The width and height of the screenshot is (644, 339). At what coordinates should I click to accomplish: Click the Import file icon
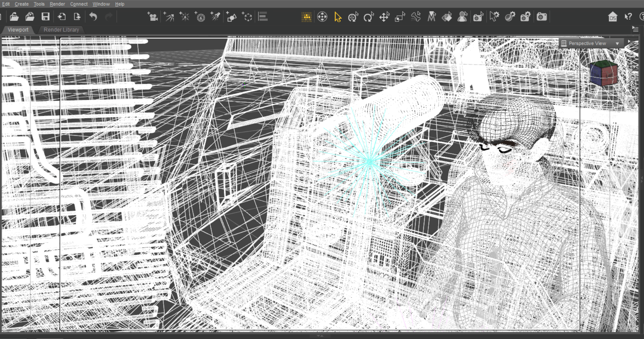click(62, 17)
